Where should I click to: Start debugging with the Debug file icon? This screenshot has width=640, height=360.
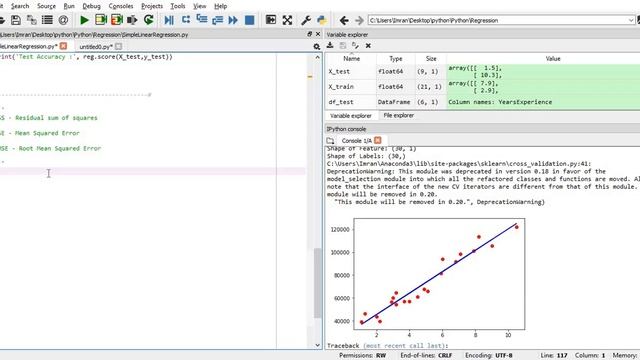pyautogui.click(x=169, y=20)
